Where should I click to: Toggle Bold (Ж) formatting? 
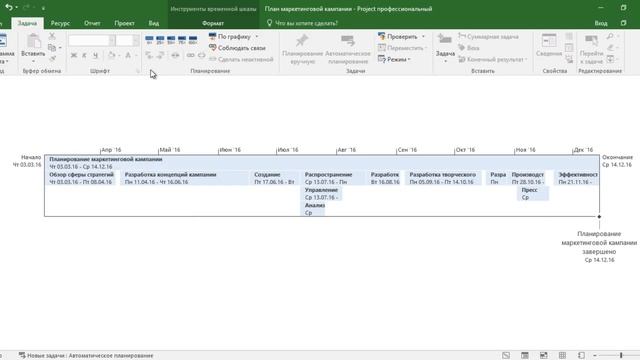click(73, 55)
